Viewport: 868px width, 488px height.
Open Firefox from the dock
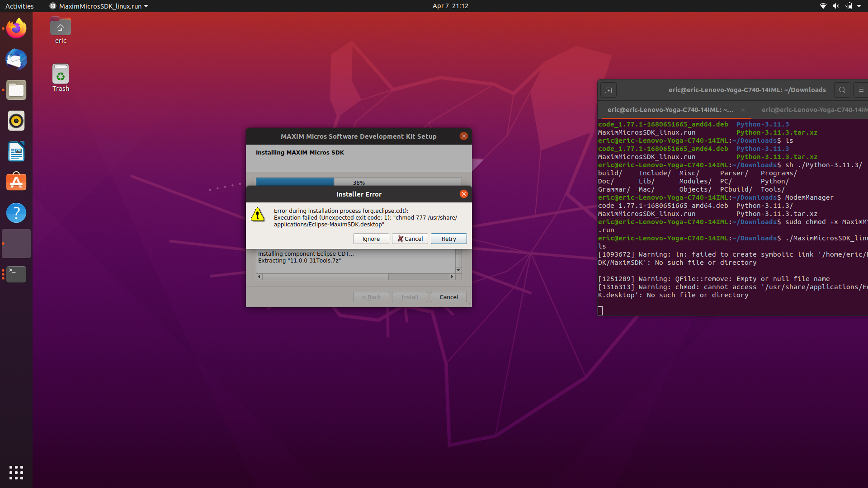point(16,28)
